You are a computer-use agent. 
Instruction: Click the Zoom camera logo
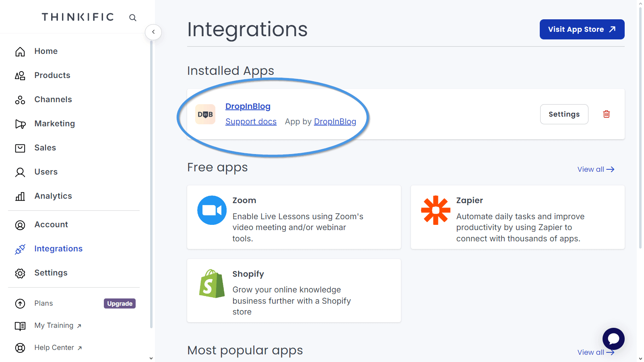(212, 210)
